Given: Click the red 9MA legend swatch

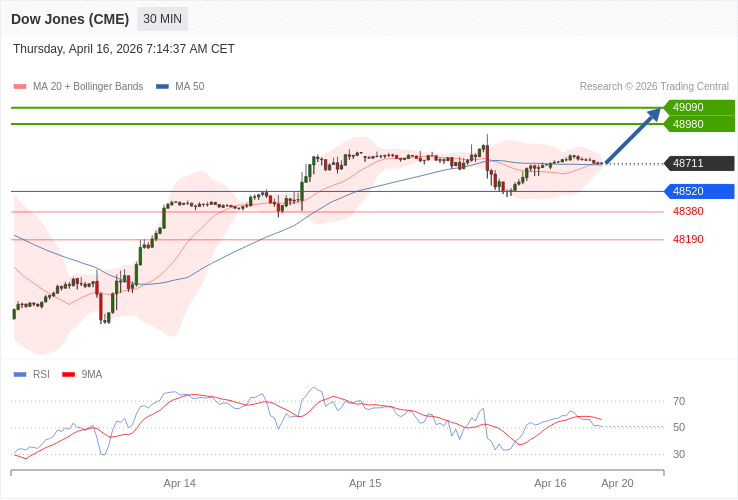Looking at the screenshot, I should pyautogui.click(x=69, y=375).
